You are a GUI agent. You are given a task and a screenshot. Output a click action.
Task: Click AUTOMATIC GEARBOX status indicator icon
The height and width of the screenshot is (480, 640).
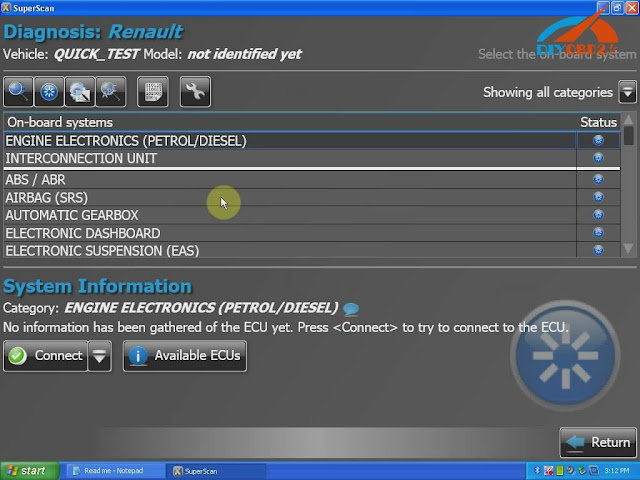coord(598,215)
